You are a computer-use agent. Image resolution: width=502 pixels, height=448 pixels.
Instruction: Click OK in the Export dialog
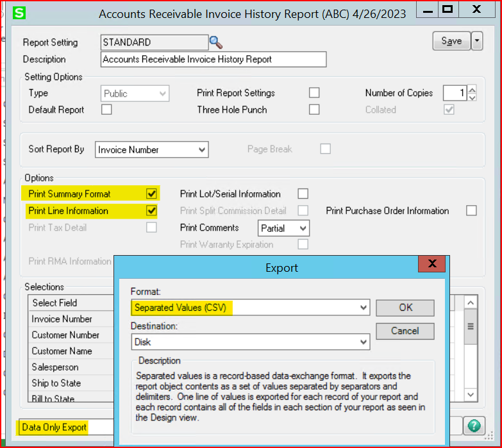(405, 308)
